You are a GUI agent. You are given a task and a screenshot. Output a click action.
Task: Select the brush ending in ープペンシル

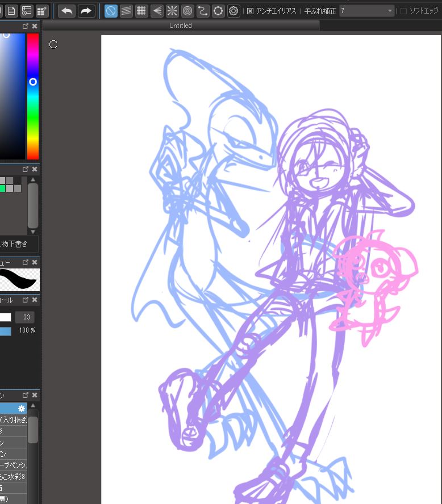14,465
